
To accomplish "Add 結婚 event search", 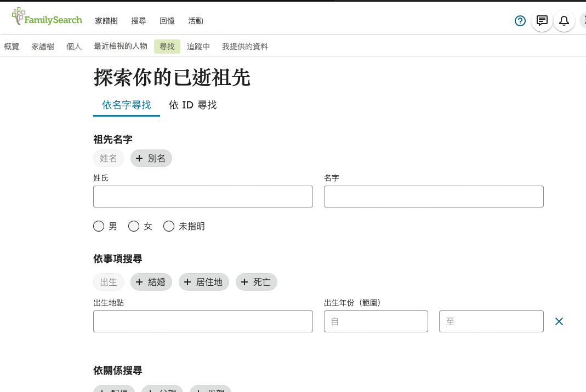I will (x=151, y=283).
